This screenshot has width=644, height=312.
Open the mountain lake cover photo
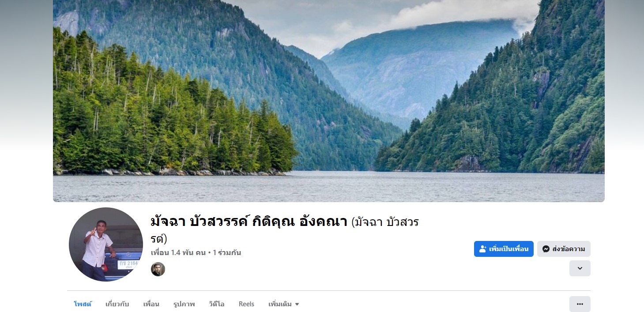pyautogui.click(x=329, y=101)
